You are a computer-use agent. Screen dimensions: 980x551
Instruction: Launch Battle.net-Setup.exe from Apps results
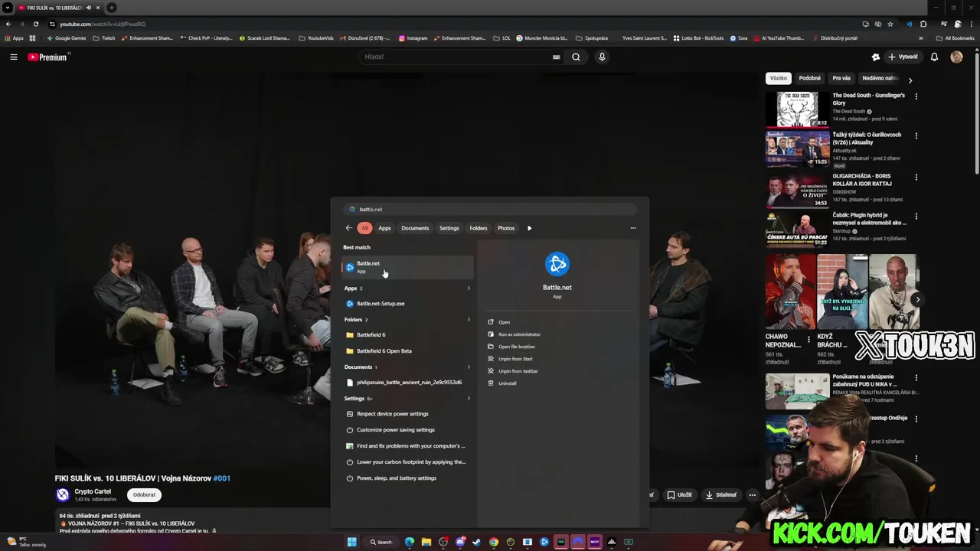coord(407,304)
